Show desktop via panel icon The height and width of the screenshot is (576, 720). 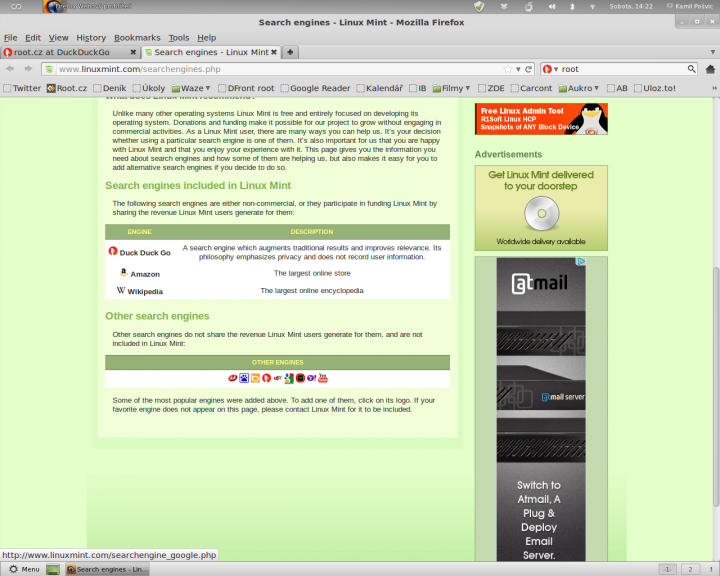(x=53, y=570)
